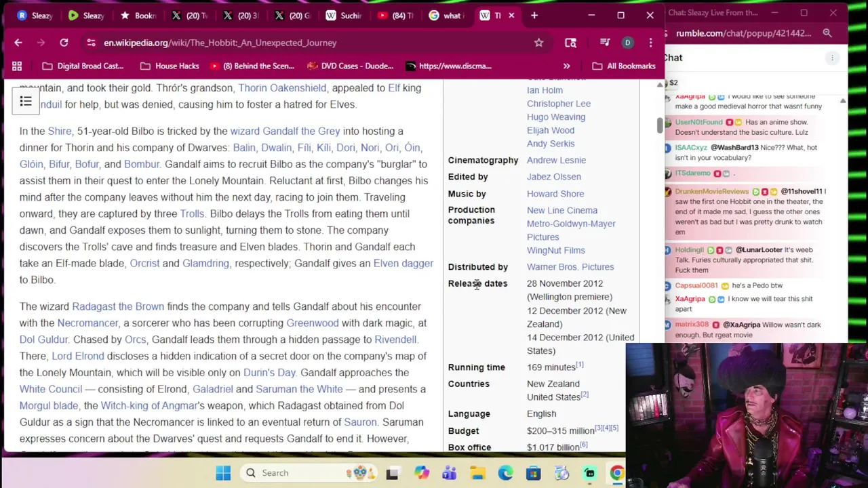Open the Rivendell link
Image resolution: width=868 pixels, height=488 pixels.
(x=395, y=340)
